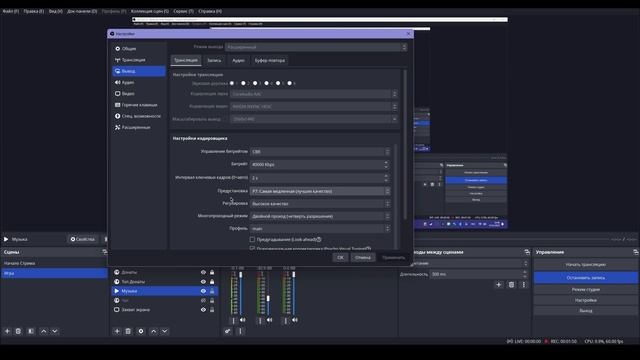Move the scene down with the arrow icon

click(55, 331)
